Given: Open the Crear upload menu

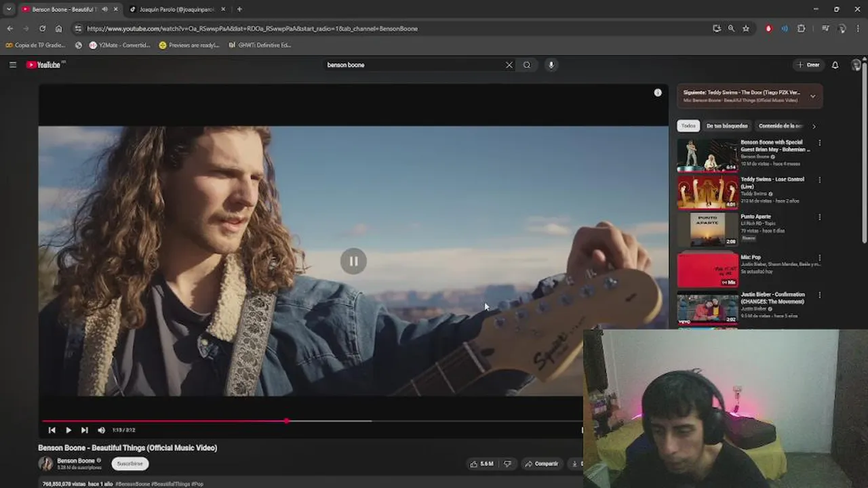Looking at the screenshot, I should click(808, 65).
